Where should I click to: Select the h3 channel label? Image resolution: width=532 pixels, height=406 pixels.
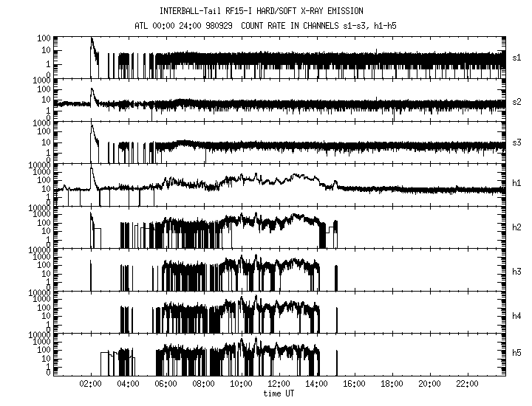(x=516, y=272)
